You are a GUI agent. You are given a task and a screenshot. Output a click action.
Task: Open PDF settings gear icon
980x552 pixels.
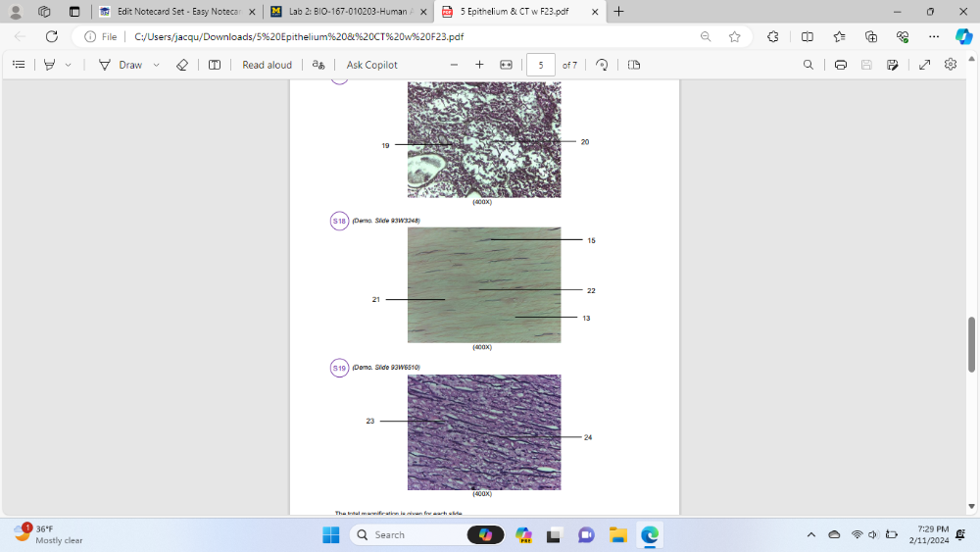[950, 65]
